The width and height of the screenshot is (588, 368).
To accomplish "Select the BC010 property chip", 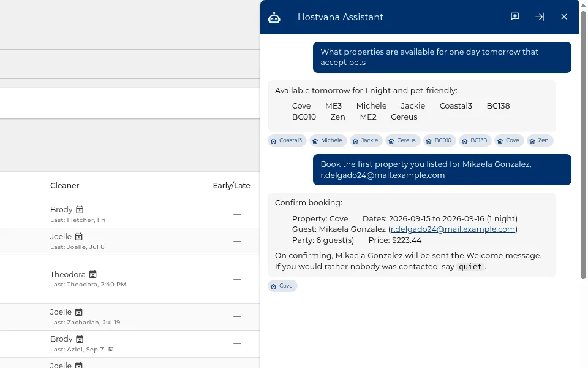I will (x=440, y=140).
